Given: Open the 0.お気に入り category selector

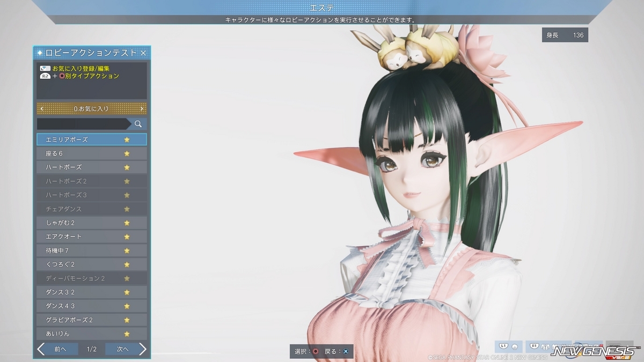Looking at the screenshot, I should 92,109.
